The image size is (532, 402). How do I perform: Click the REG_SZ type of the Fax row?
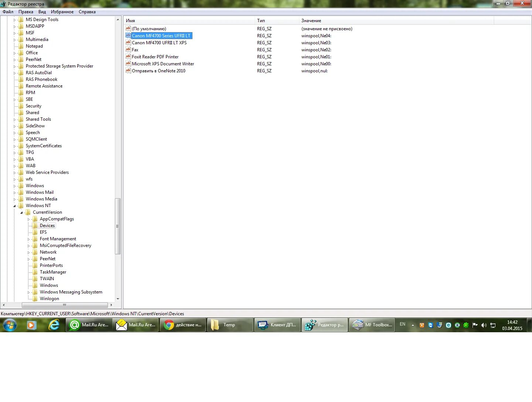(264, 50)
